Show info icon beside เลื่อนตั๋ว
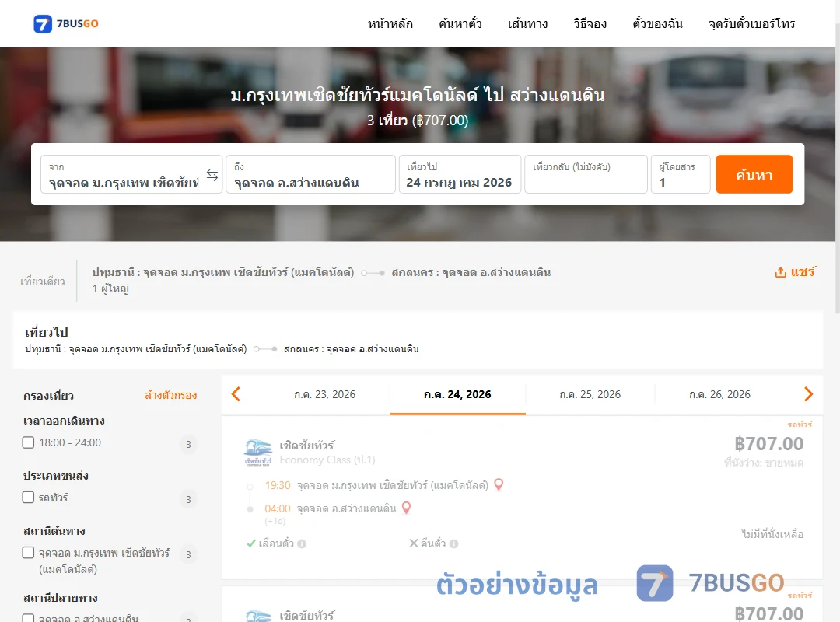This screenshot has height=622, width=840. click(x=302, y=543)
